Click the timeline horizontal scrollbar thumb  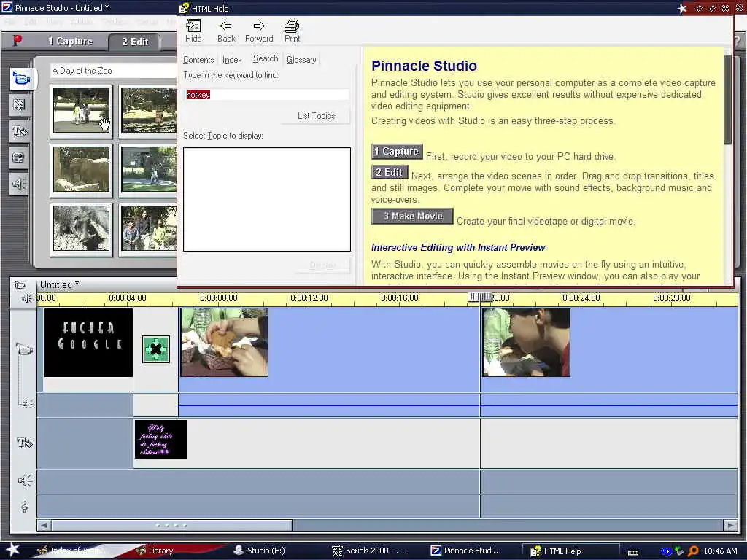pos(171,525)
